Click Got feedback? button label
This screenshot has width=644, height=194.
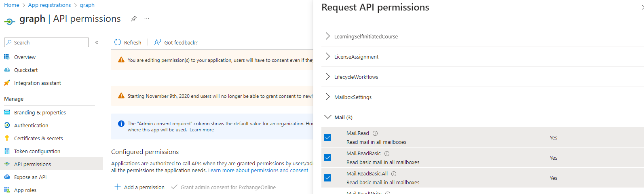coord(181,42)
